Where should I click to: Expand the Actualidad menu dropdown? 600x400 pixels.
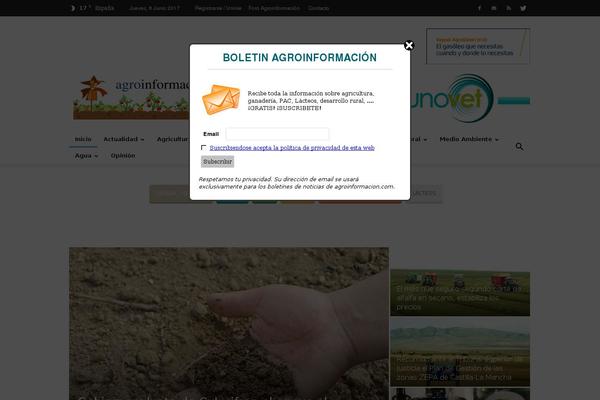[124, 139]
